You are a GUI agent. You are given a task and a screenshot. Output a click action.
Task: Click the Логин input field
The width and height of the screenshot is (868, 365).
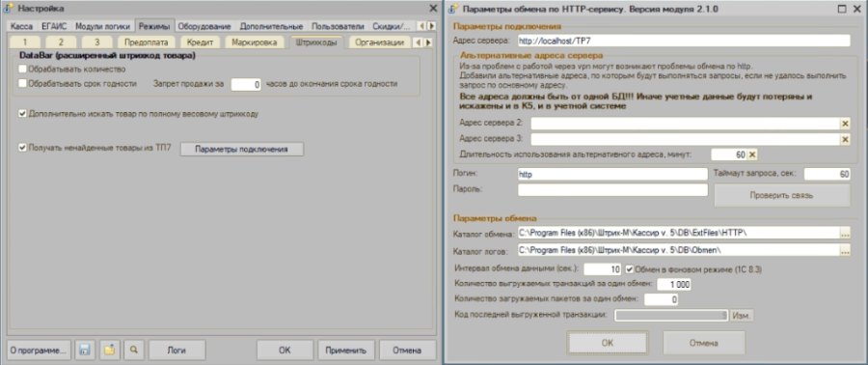pyautogui.click(x=612, y=174)
